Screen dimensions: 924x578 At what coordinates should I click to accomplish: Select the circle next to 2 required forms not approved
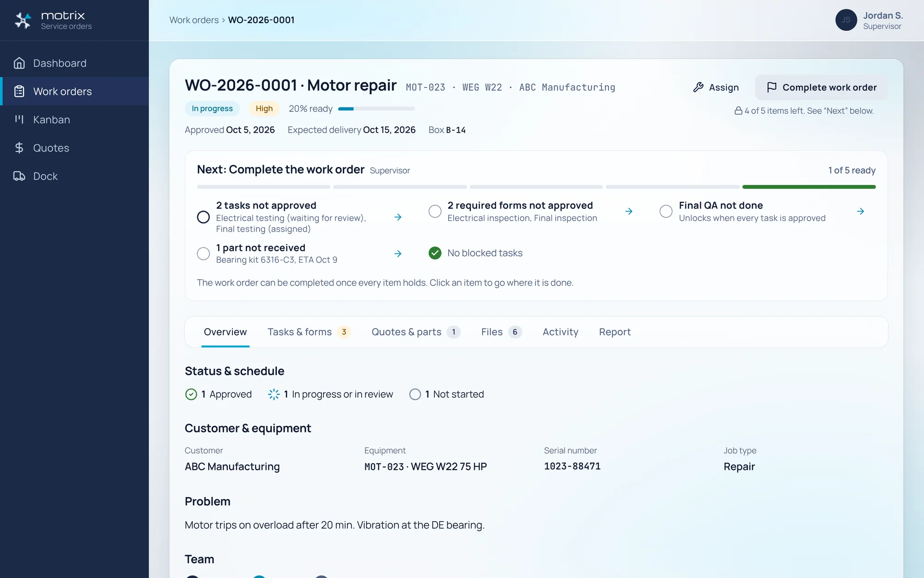pyautogui.click(x=435, y=211)
